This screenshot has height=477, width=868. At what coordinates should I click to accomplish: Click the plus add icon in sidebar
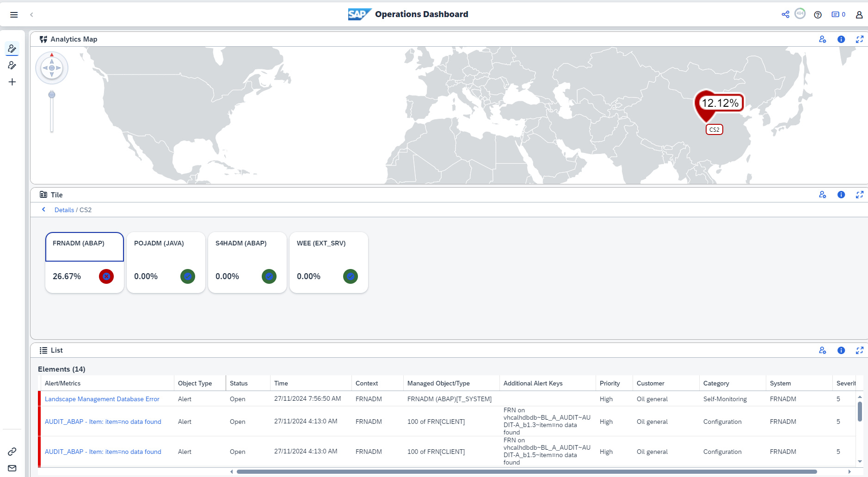tap(12, 82)
